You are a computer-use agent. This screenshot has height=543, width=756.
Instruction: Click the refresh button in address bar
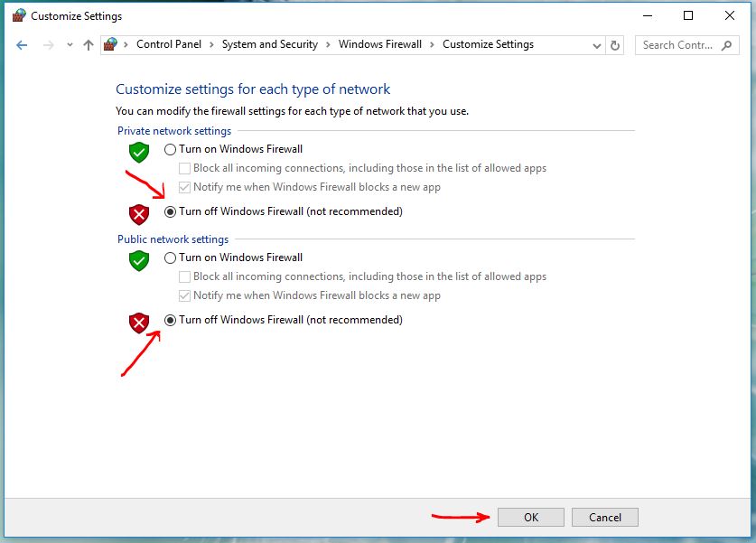pyautogui.click(x=615, y=45)
